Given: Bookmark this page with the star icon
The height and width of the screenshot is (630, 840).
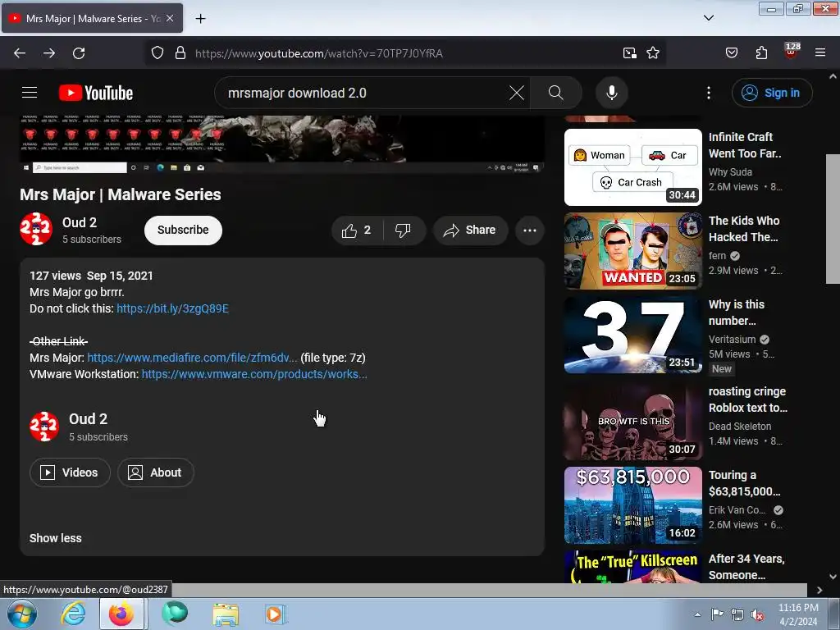Looking at the screenshot, I should tap(652, 53).
